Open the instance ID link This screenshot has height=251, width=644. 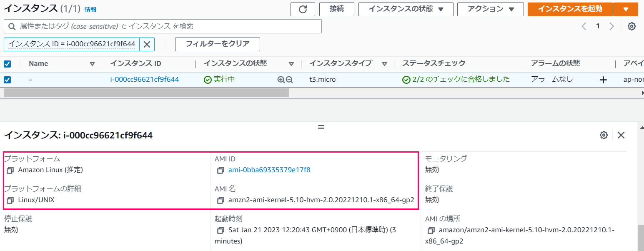coord(144,79)
